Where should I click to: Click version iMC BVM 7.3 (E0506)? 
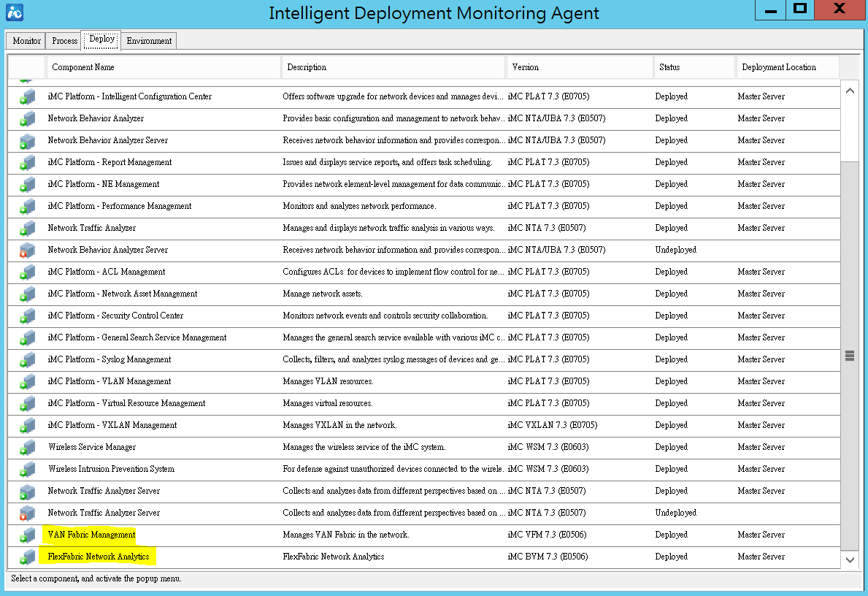[548, 557]
